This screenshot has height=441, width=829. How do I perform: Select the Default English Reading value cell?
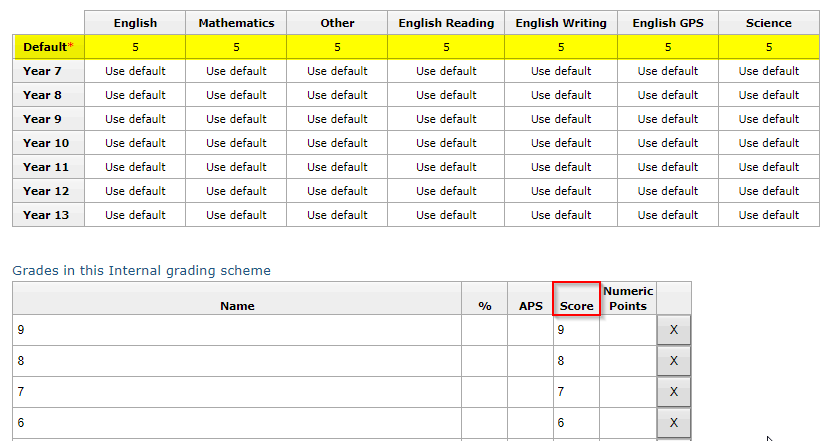[x=446, y=47]
